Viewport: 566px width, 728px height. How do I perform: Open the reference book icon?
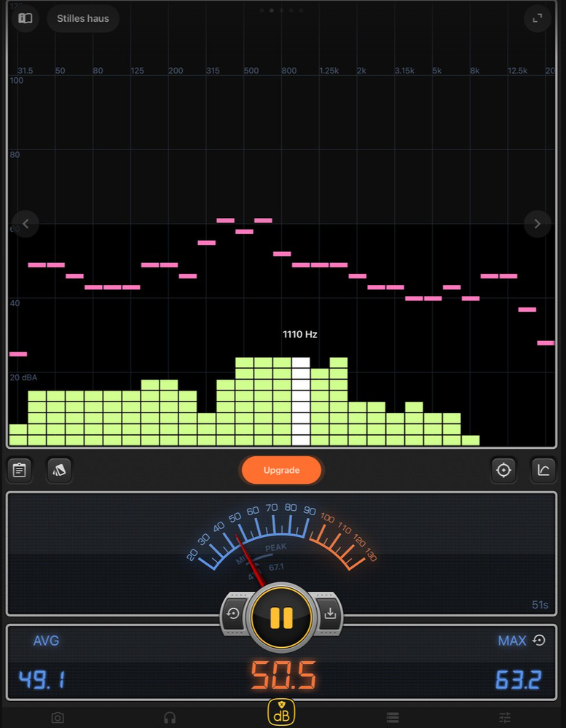tap(25, 18)
